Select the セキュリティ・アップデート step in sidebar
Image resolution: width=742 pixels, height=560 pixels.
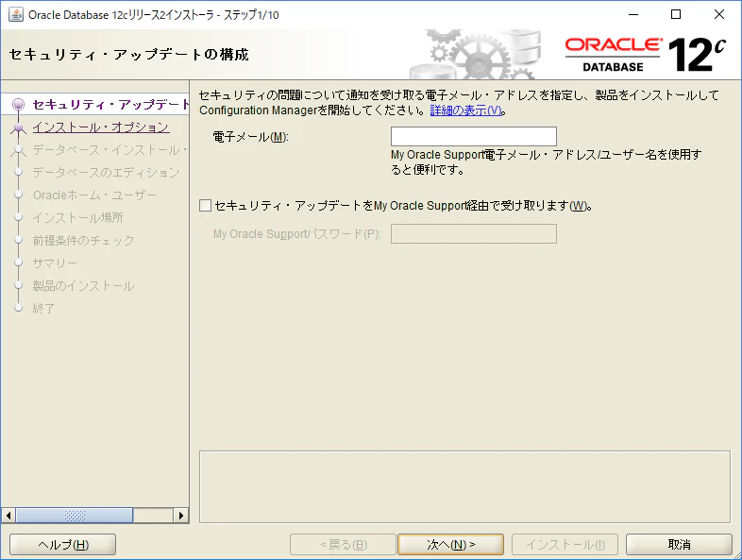pyautogui.click(x=110, y=104)
